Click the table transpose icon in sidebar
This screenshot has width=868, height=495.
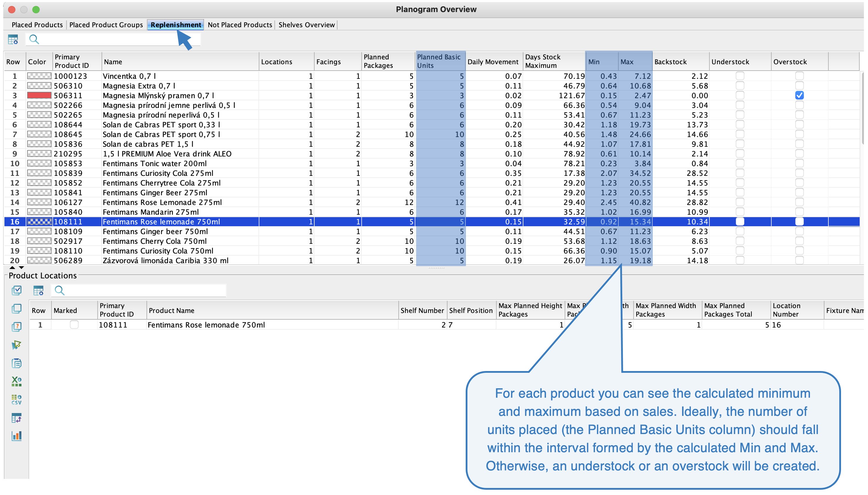[16, 418]
